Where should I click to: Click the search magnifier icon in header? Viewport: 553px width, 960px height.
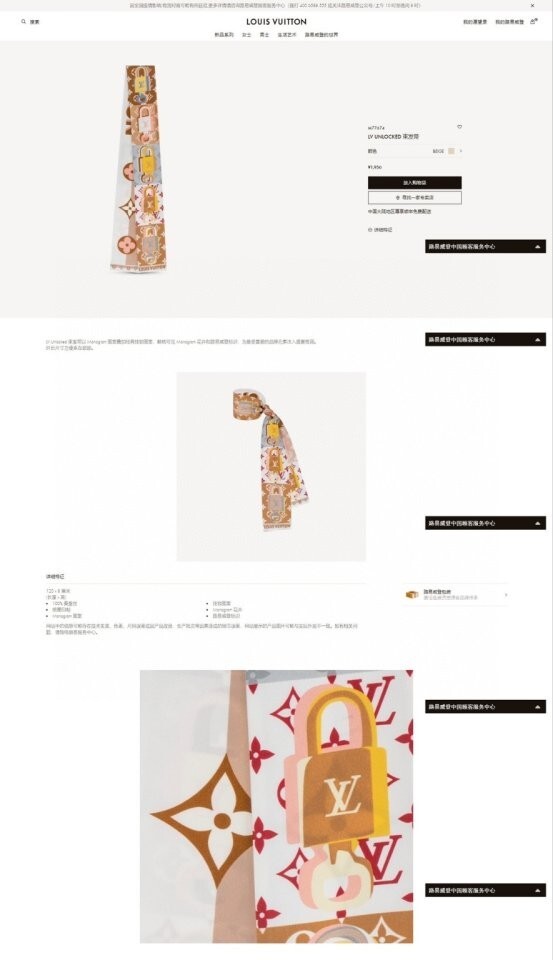[x=24, y=21]
